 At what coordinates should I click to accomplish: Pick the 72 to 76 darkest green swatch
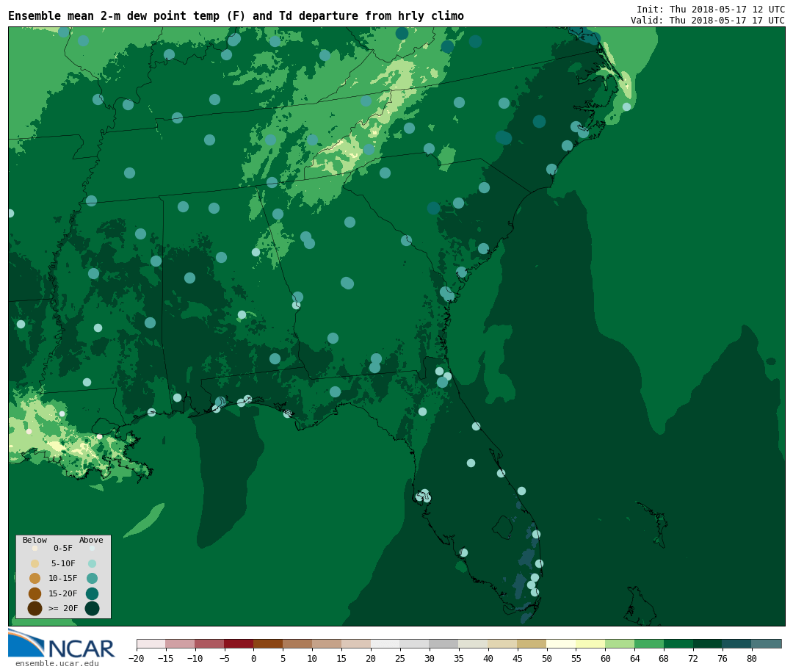708,643
